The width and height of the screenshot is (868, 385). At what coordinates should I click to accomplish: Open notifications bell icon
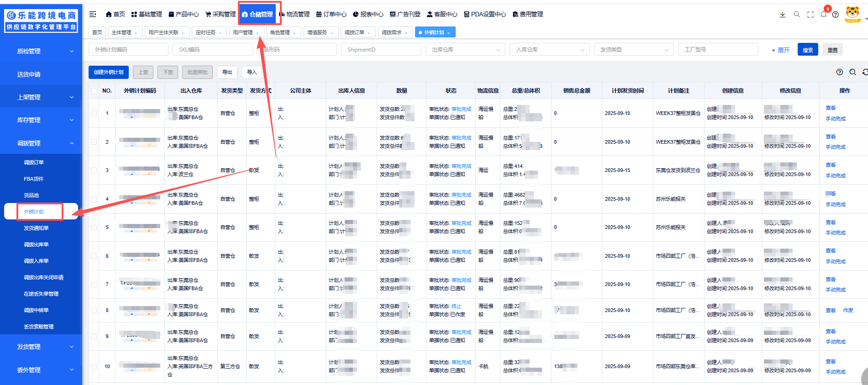(x=824, y=14)
